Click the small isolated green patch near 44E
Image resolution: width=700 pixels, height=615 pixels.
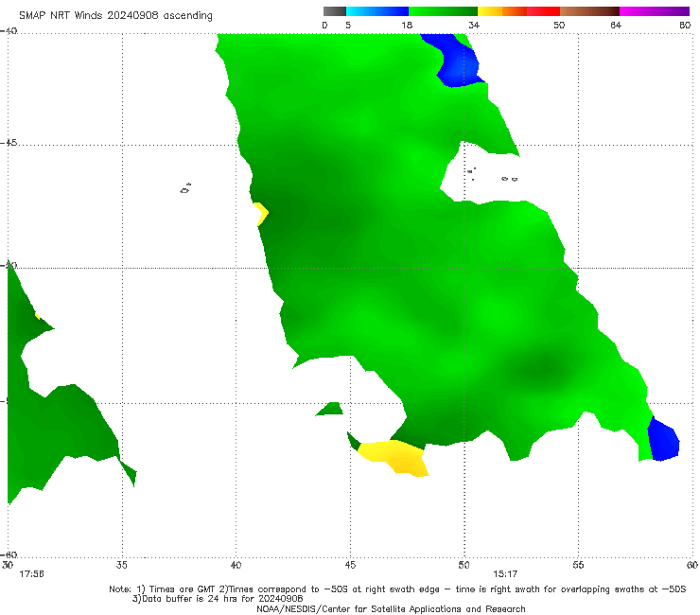(x=330, y=409)
